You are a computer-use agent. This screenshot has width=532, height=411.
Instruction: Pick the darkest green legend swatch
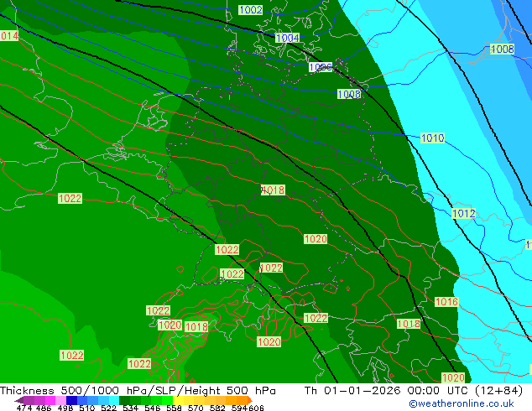(x=124, y=400)
